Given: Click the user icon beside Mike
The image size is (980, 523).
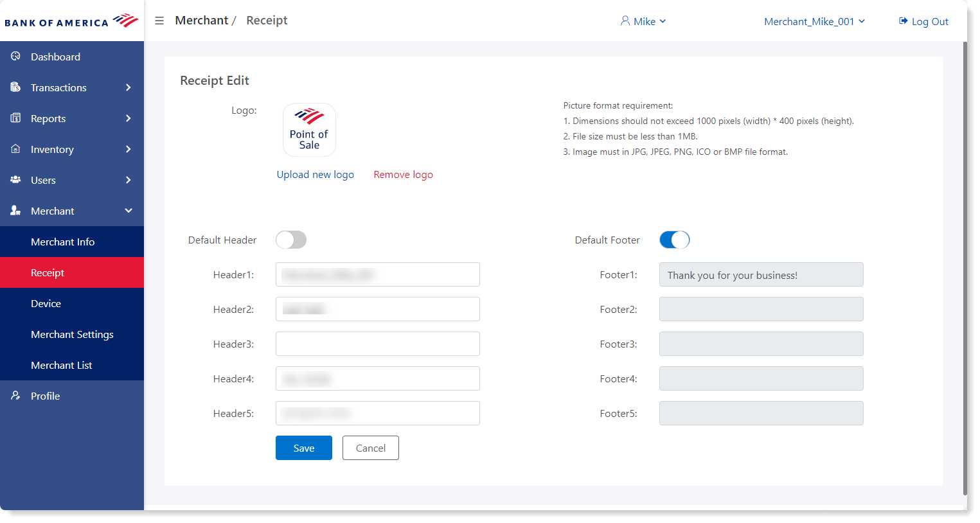Looking at the screenshot, I should click(625, 21).
